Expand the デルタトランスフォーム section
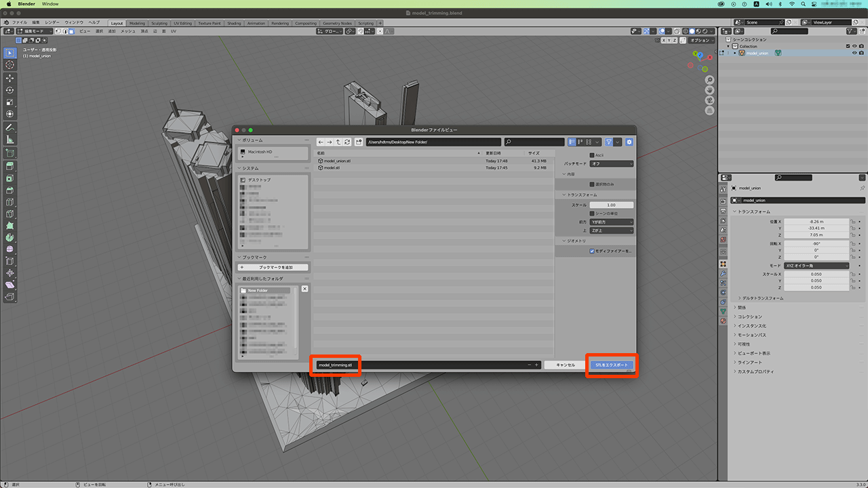The image size is (868, 488). click(x=761, y=298)
